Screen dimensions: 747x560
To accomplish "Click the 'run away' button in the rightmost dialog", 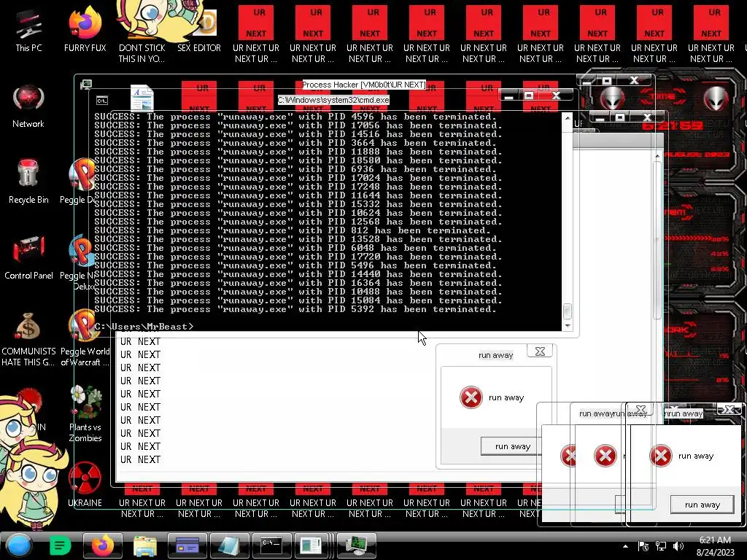I will pyautogui.click(x=703, y=505).
